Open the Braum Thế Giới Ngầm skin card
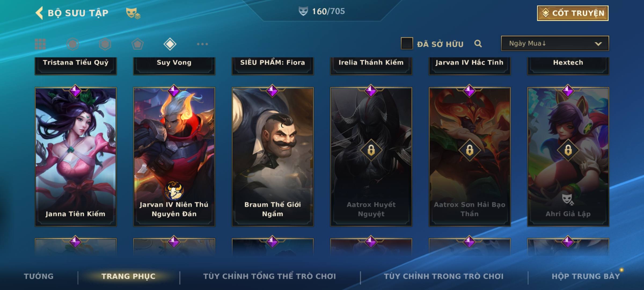Screen dimensions: 644x290 tap(273, 157)
